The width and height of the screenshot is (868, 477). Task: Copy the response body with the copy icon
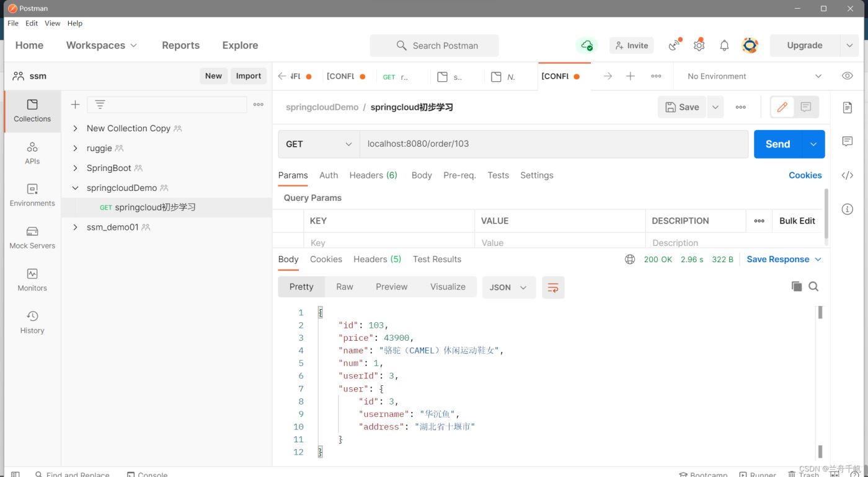[797, 286]
